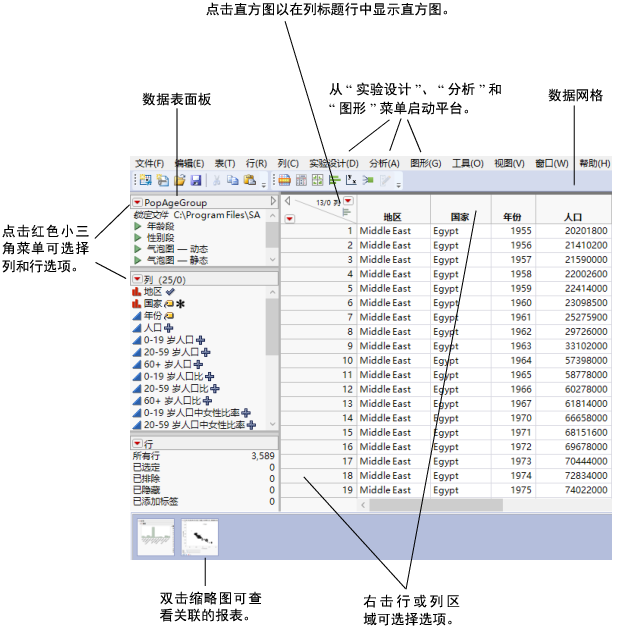Open the PopAgeGroup red triangle menu
618x631 pixels.
(137, 202)
